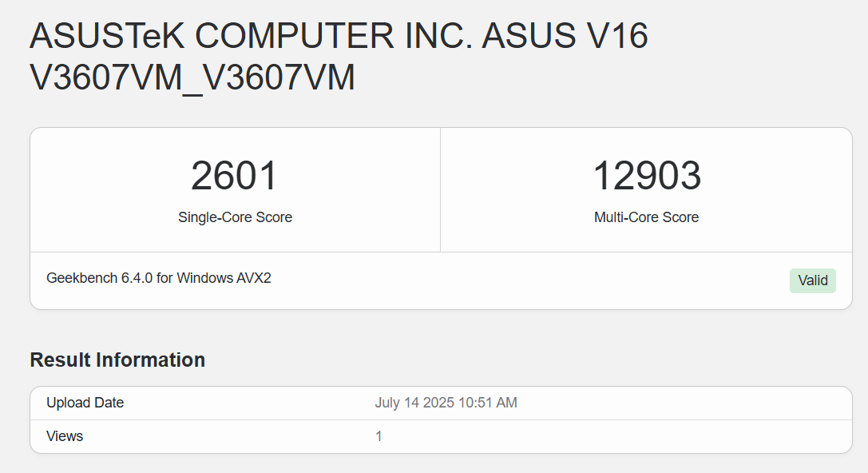Click July 14 in the upload date

point(398,403)
